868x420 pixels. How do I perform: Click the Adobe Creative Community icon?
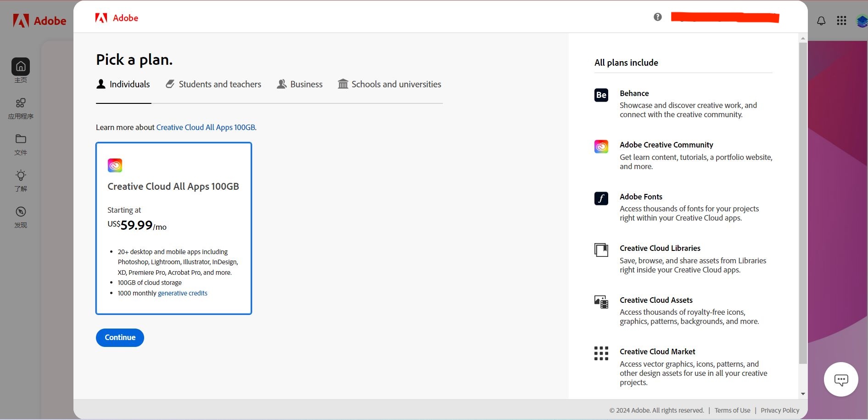point(601,147)
